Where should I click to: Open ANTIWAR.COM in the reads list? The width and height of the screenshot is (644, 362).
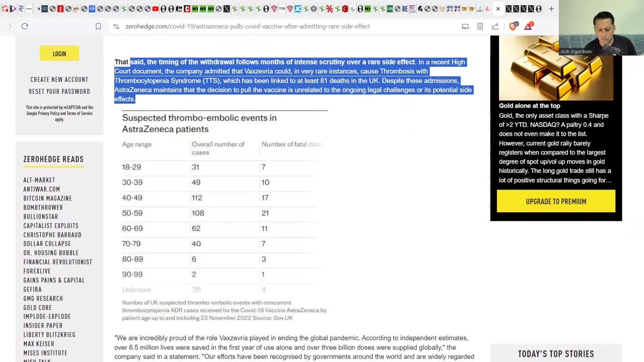[42, 189]
